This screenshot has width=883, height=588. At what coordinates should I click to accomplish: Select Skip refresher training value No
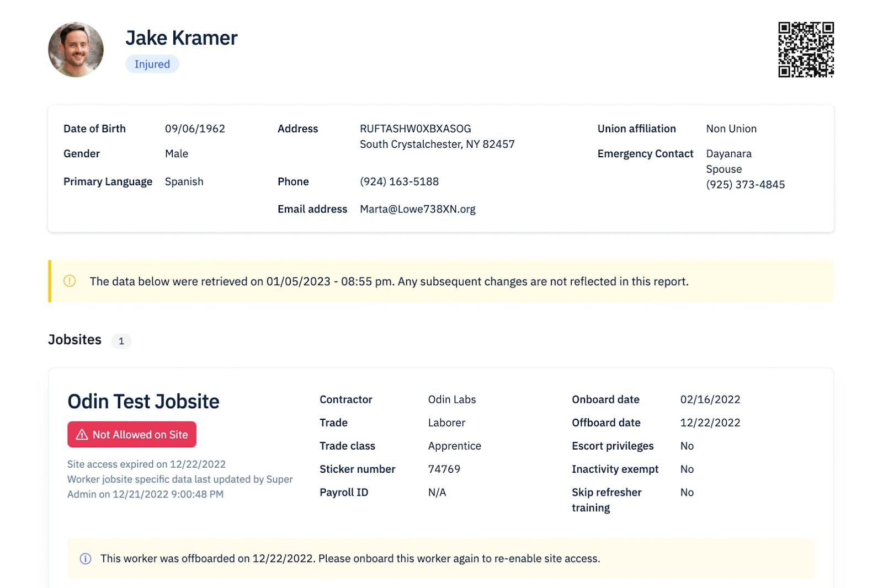(687, 492)
